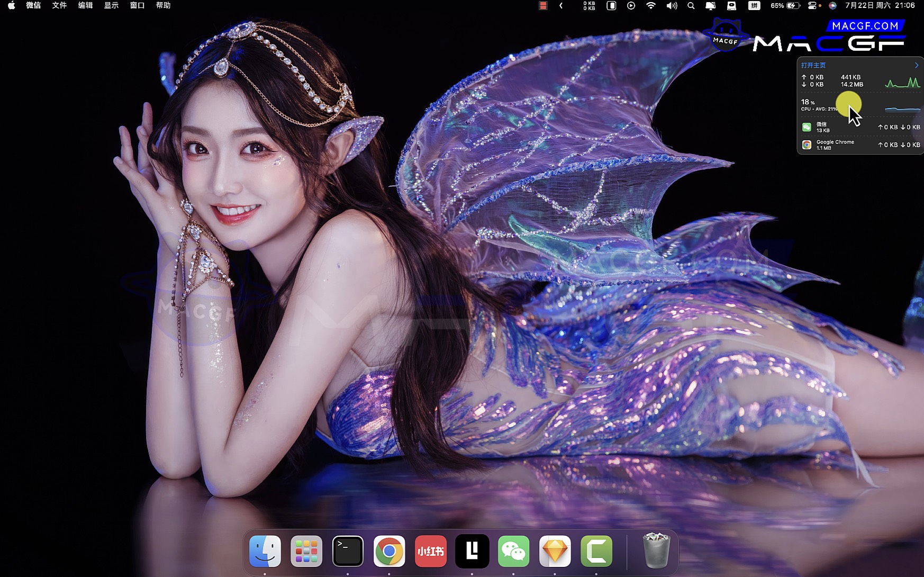The height and width of the screenshot is (577, 924).
Task: Click the 打开主页 link
Action: click(813, 65)
